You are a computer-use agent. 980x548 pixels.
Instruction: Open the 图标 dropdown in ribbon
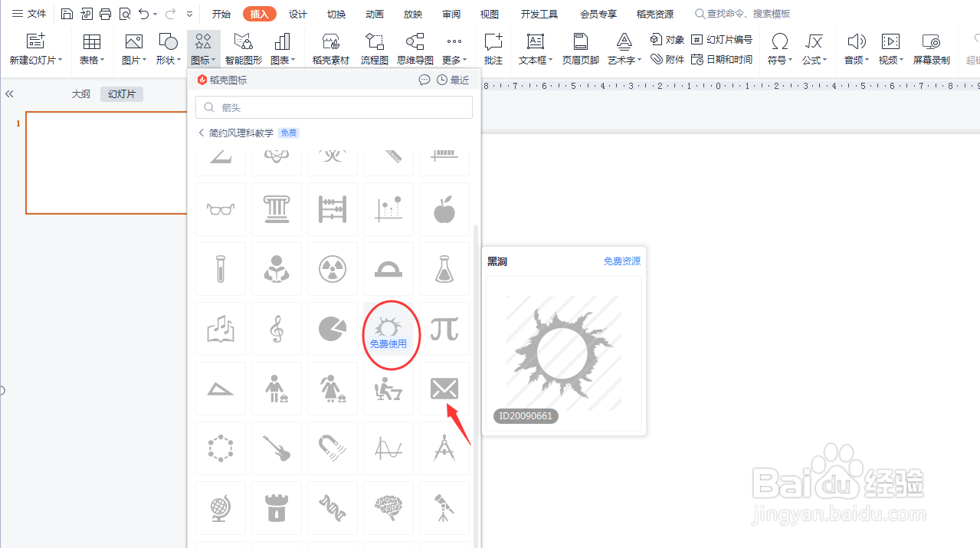[x=203, y=49]
